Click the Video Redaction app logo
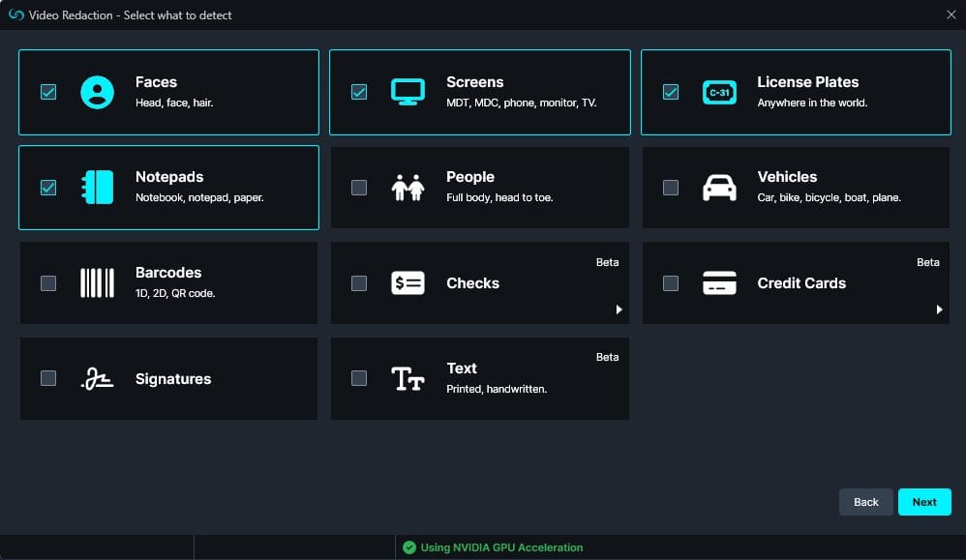 (16, 15)
